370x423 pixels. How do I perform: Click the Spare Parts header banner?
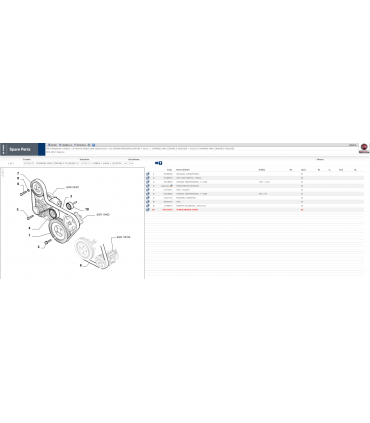(x=23, y=149)
